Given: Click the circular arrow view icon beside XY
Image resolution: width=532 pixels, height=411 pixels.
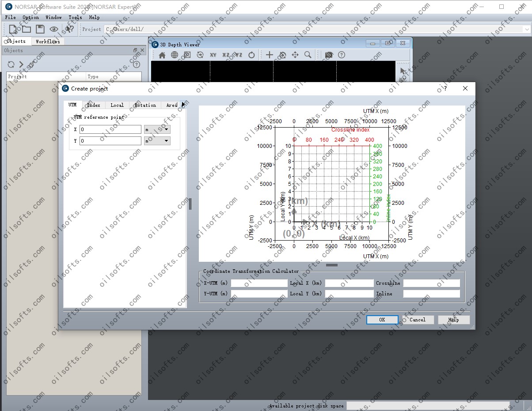Looking at the screenshot, I should point(200,55).
